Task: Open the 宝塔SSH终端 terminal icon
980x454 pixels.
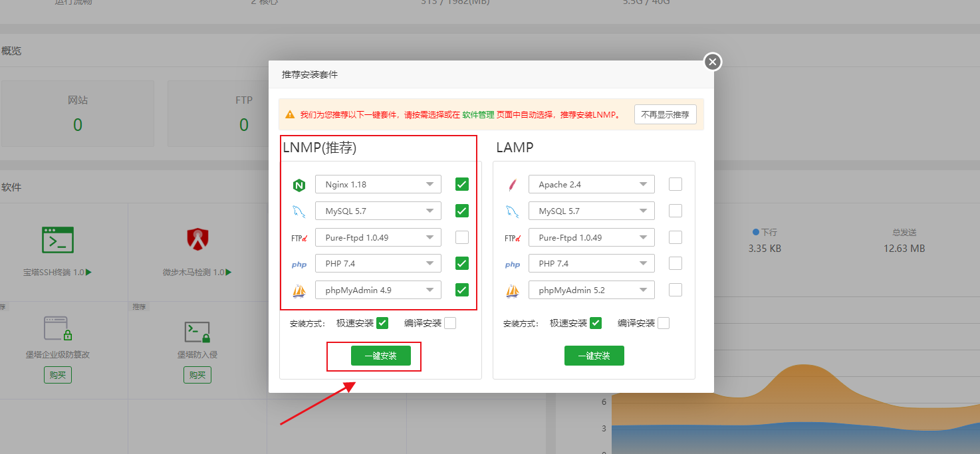Action: pyautogui.click(x=58, y=239)
